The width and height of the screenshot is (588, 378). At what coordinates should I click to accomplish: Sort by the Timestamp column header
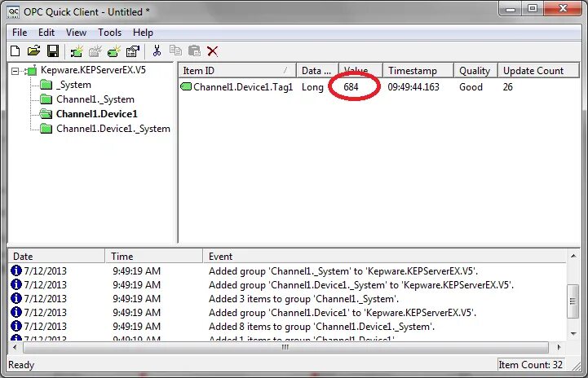(418, 70)
